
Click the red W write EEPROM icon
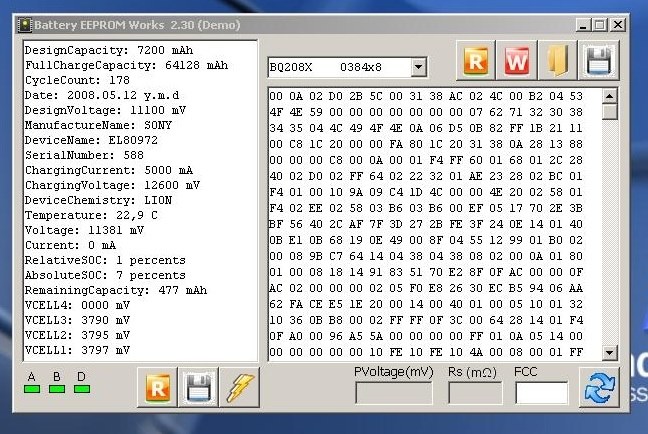517,61
